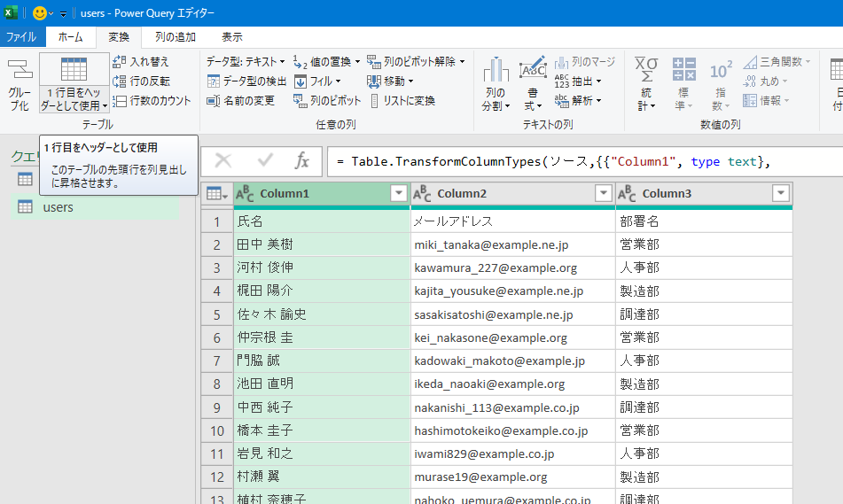This screenshot has width=843, height=504.
Task: Click the Excel icon in title bar
Action: coord(11,13)
